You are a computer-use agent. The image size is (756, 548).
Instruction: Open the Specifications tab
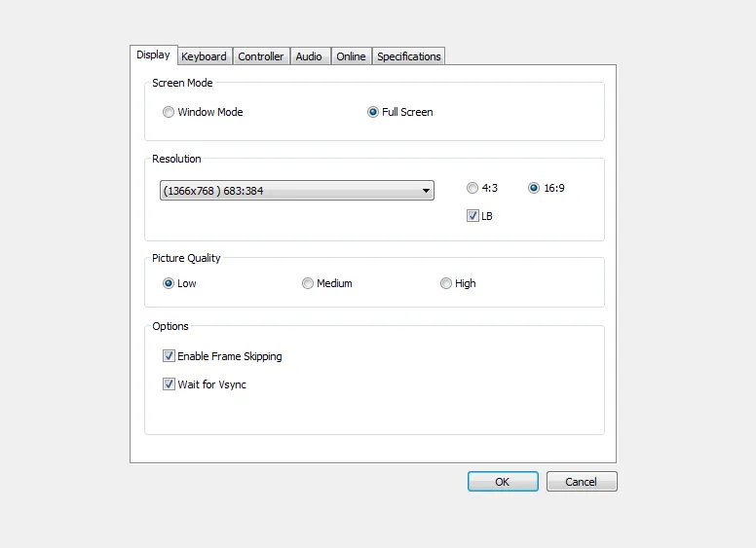pyautogui.click(x=409, y=56)
